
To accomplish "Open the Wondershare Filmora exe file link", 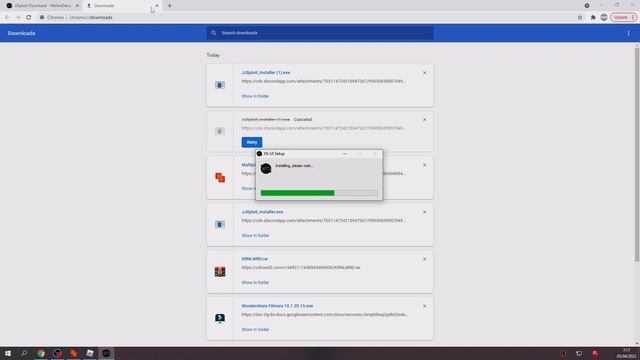I will coord(277,306).
